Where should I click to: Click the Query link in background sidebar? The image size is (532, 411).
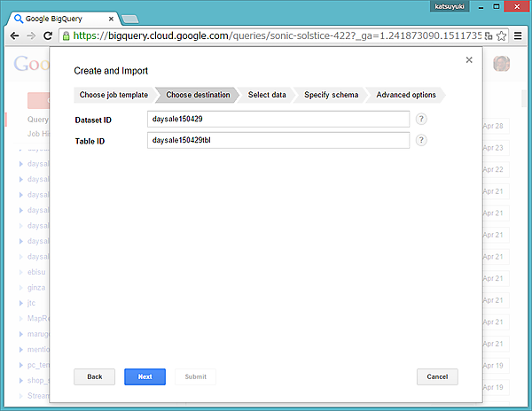(x=38, y=120)
